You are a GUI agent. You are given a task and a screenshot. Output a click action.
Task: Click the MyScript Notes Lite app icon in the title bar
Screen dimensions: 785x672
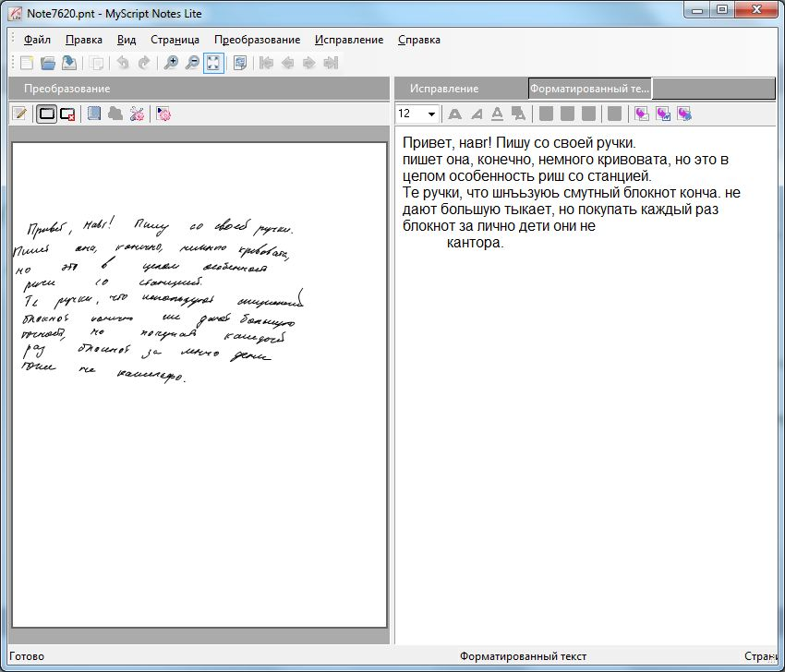(15, 13)
